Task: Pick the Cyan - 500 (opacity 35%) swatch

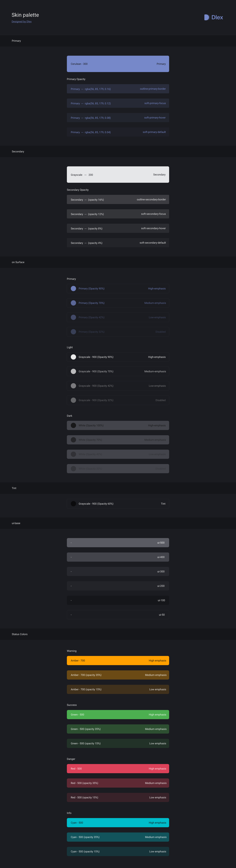Action: point(118,837)
